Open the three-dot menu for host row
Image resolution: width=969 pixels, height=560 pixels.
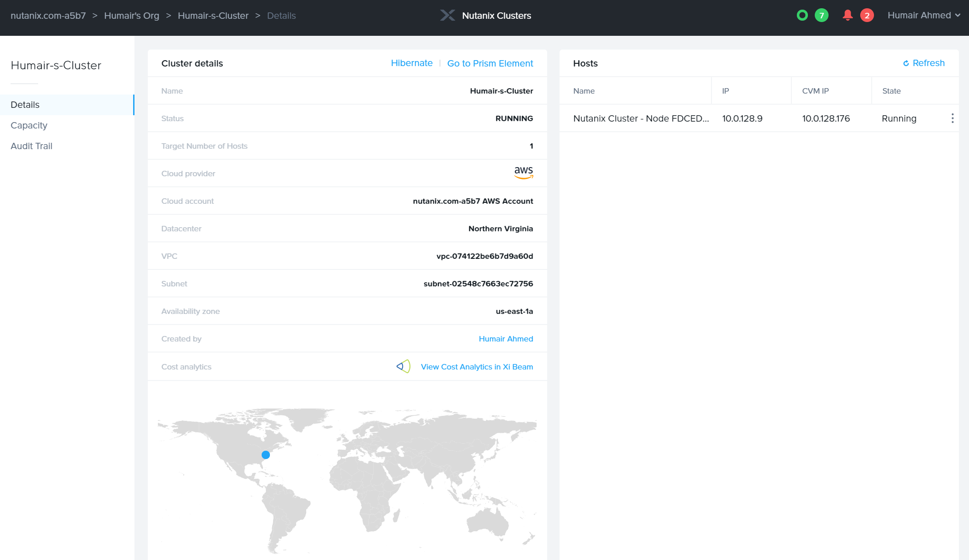(x=952, y=118)
